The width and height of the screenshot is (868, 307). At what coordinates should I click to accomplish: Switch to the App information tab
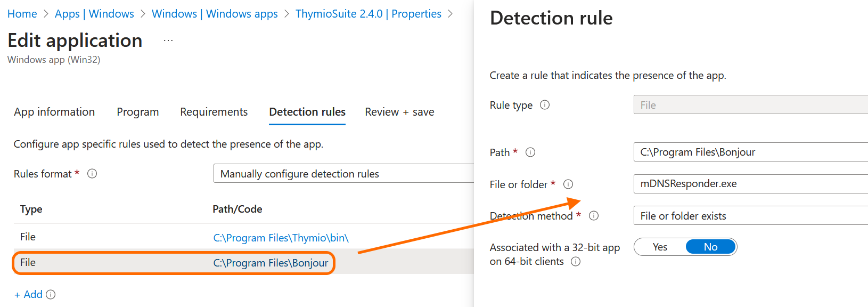tap(54, 112)
